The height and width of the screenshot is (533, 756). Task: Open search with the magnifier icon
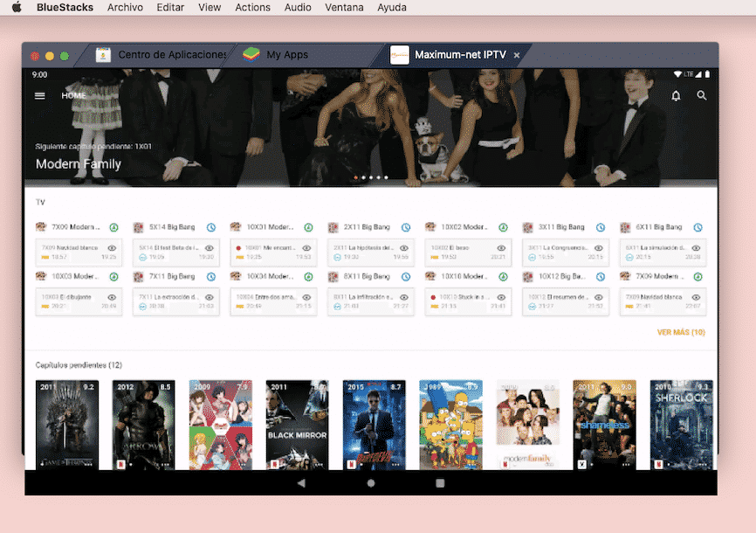(x=703, y=96)
